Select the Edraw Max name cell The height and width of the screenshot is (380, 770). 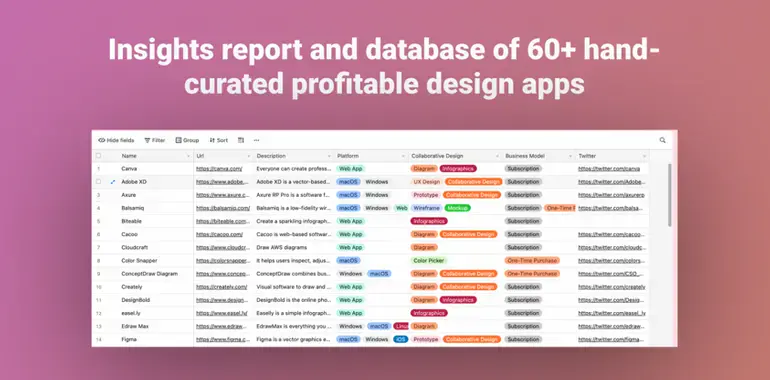[156, 326]
